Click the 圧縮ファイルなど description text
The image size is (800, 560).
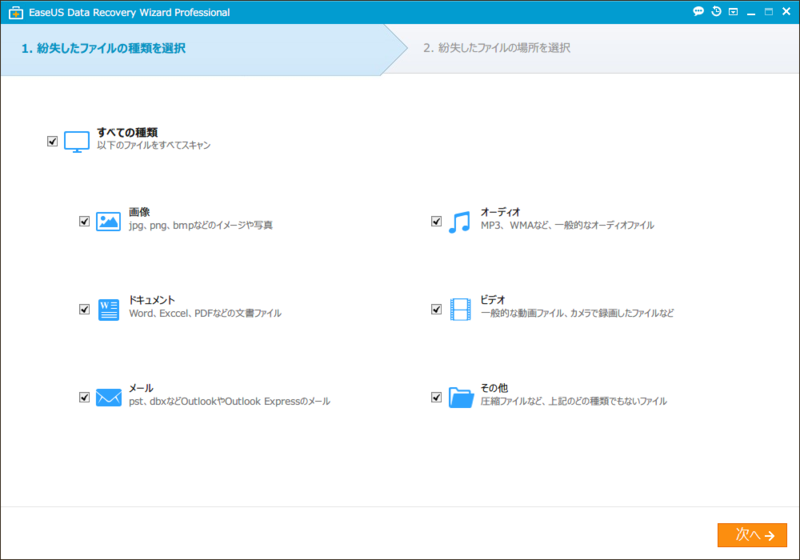click(x=574, y=401)
